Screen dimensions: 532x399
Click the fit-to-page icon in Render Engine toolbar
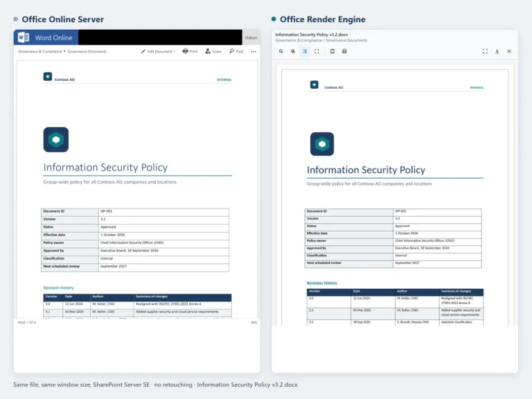[x=317, y=51]
